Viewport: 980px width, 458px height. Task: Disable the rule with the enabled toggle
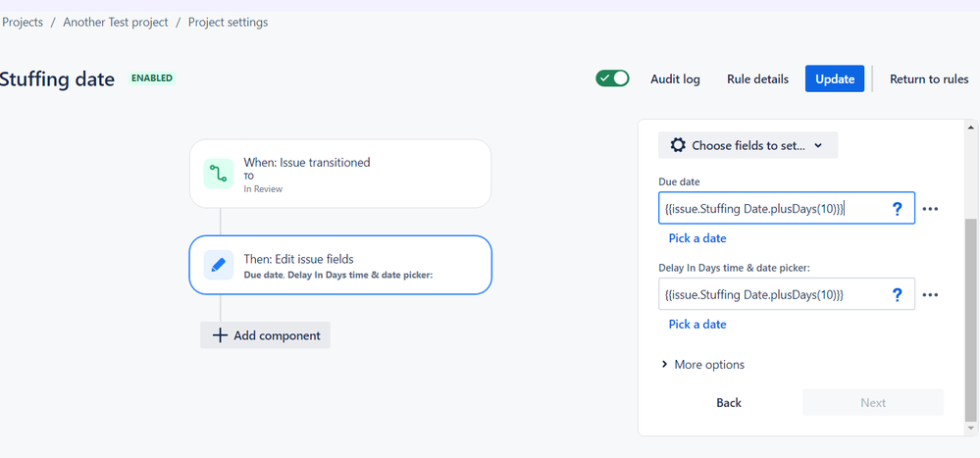(x=612, y=78)
